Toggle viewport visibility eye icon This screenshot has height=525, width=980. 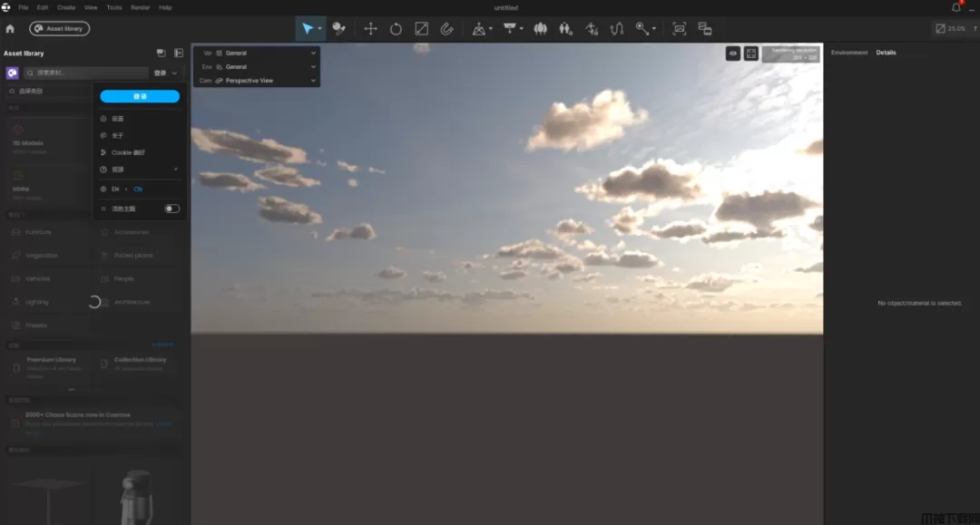[733, 53]
